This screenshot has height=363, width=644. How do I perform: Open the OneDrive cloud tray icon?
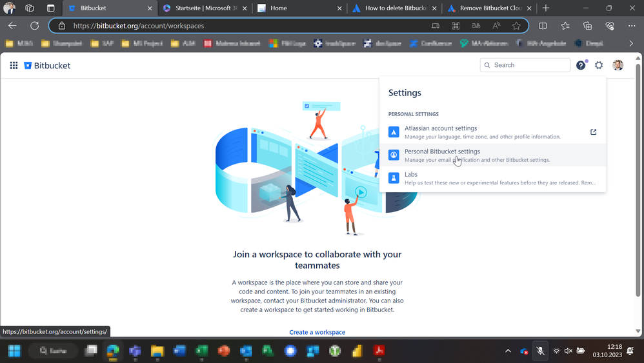[x=524, y=351]
